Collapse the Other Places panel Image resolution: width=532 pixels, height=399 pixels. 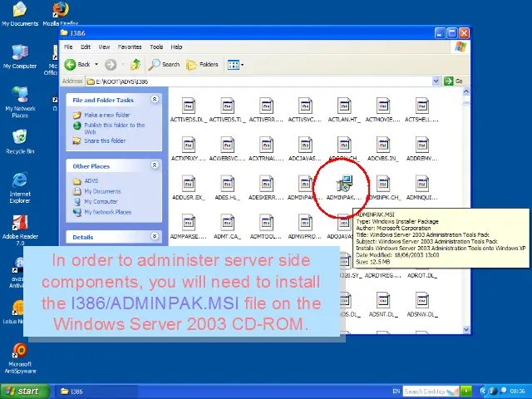coord(154,165)
